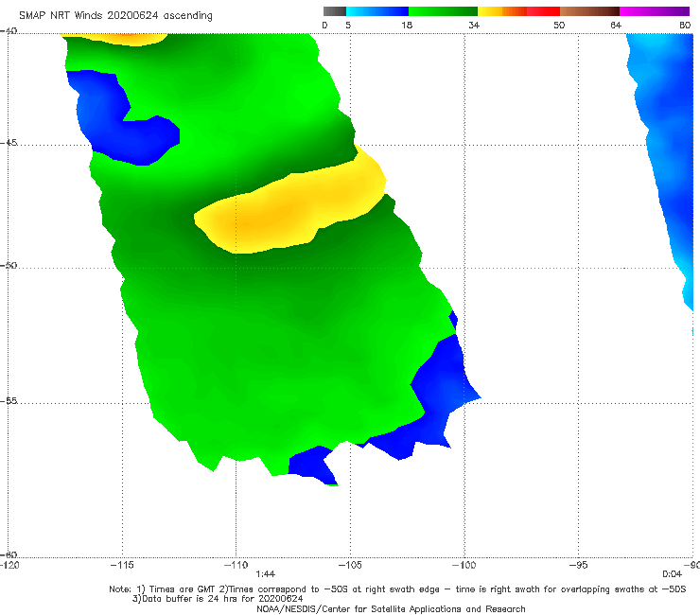Click the longitude label '-105'

[x=350, y=565]
